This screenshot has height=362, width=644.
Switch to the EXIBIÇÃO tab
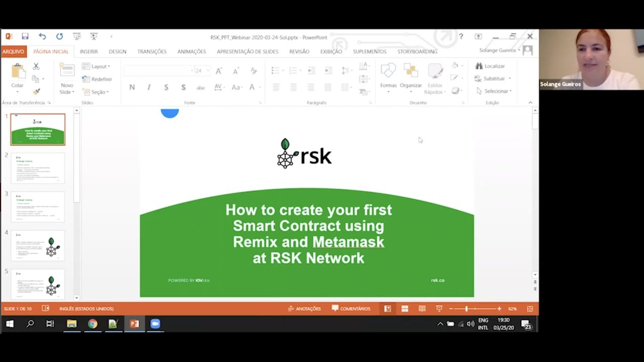click(331, 51)
